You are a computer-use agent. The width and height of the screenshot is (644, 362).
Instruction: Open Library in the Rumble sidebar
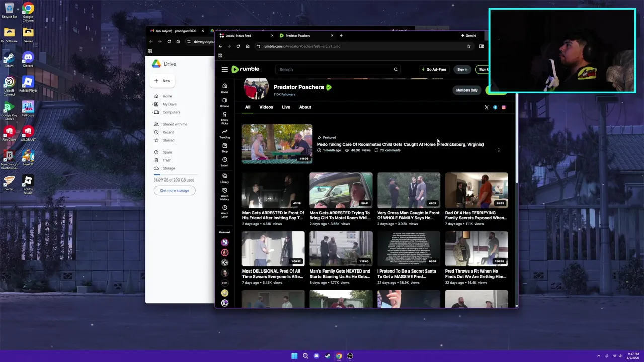(225, 178)
